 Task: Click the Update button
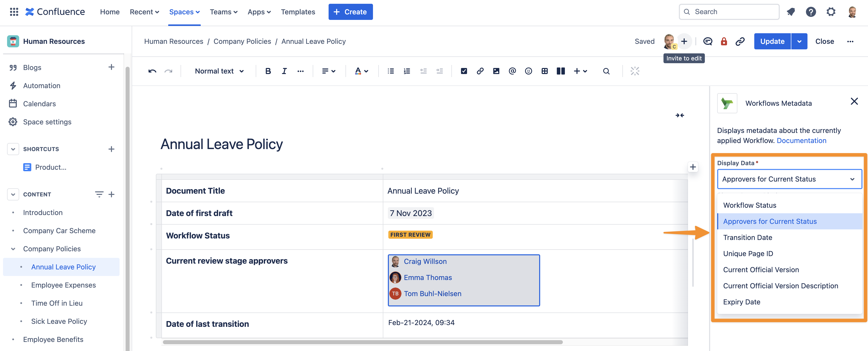pyautogui.click(x=772, y=41)
